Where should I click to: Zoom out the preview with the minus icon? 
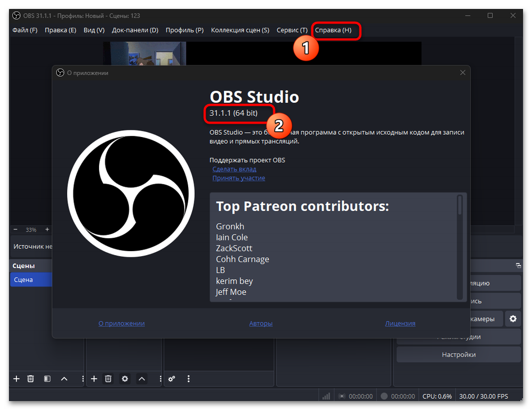click(15, 229)
